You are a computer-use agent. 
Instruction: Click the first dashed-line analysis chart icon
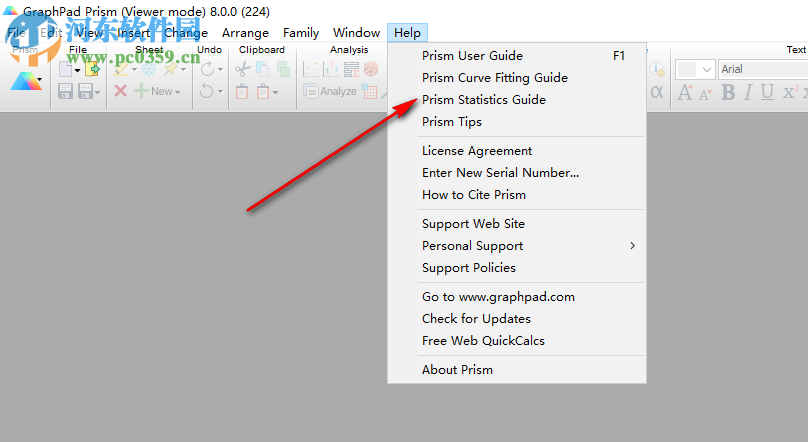pyautogui.click(x=311, y=69)
